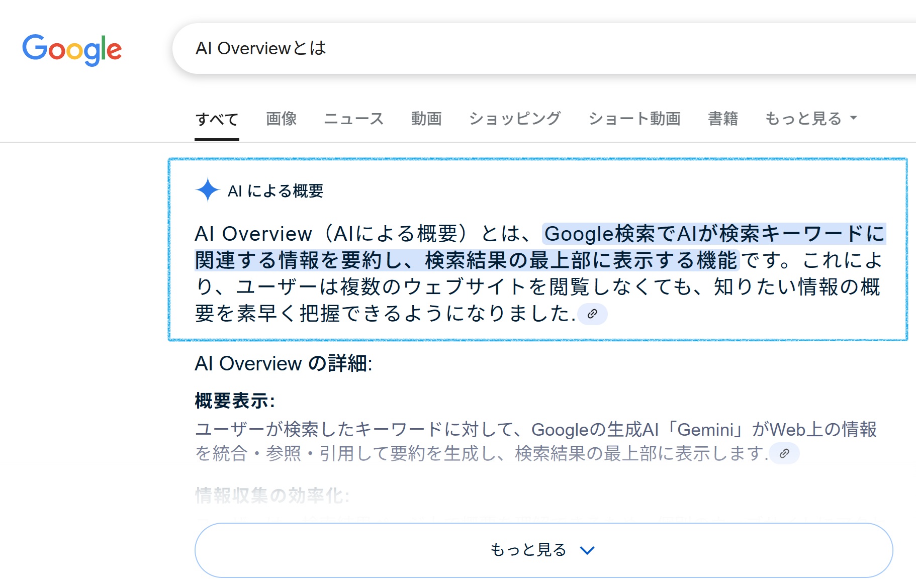Expand overview with bottom もっと見る button

click(543, 550)
